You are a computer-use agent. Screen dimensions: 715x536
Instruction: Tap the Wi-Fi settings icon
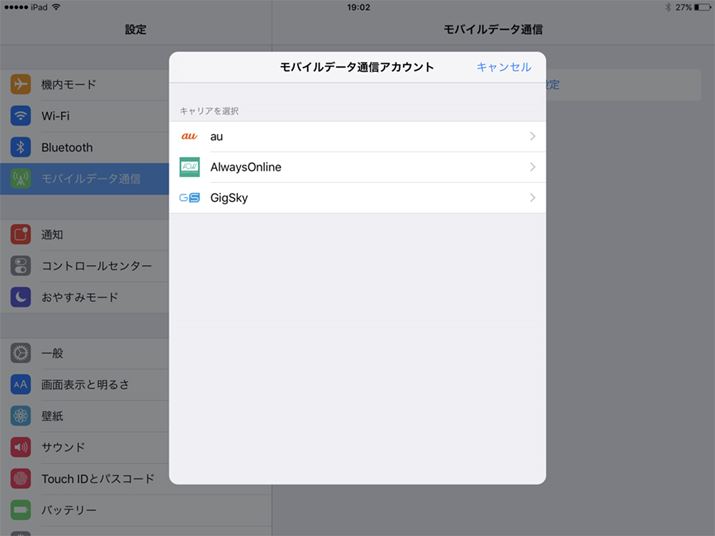click(21, 116)
